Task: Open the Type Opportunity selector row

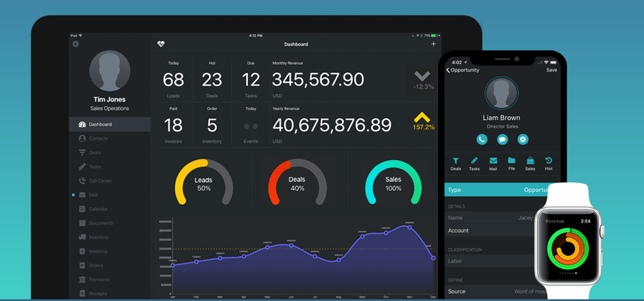Action: (x=502, y=190)
